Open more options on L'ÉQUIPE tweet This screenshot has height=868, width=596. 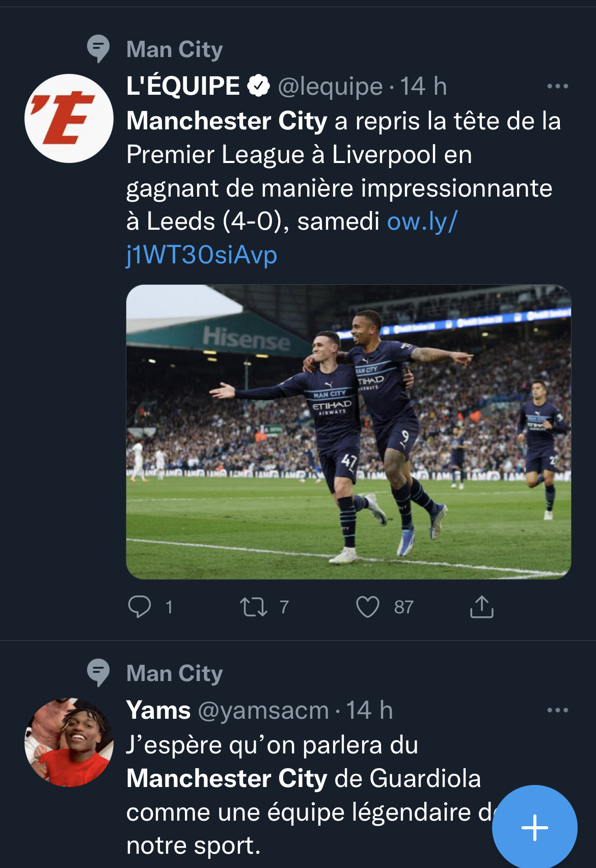coord(557,86)
